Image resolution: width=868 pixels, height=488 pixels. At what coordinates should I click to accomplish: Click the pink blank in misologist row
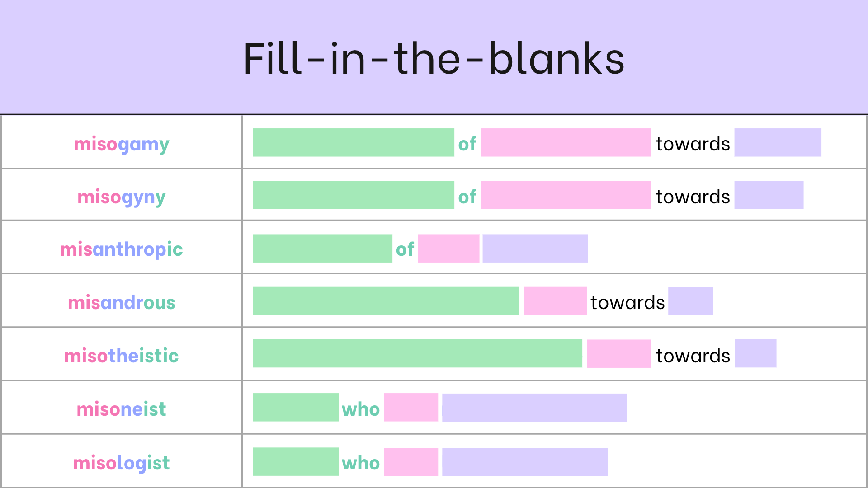(411, 462)
